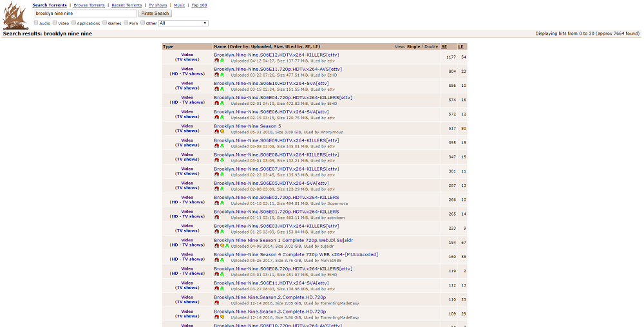
Task: Click magnet icon for S06E04.720p.HDTV.x264-KILLERS[ettv]
Action: tap(216, 104)
